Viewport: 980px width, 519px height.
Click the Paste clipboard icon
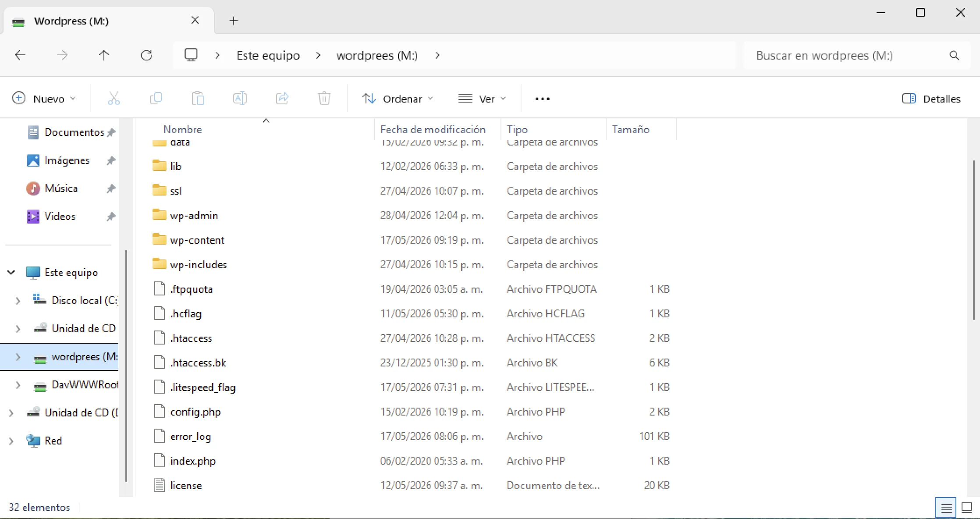[x=198, y=99]
